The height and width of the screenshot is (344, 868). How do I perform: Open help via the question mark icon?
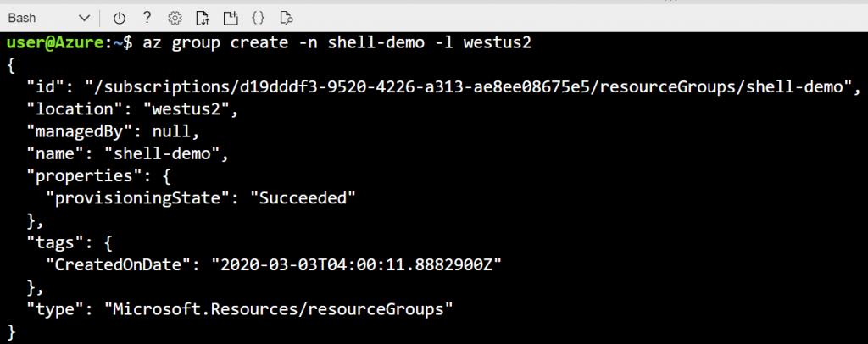[147, 18]
